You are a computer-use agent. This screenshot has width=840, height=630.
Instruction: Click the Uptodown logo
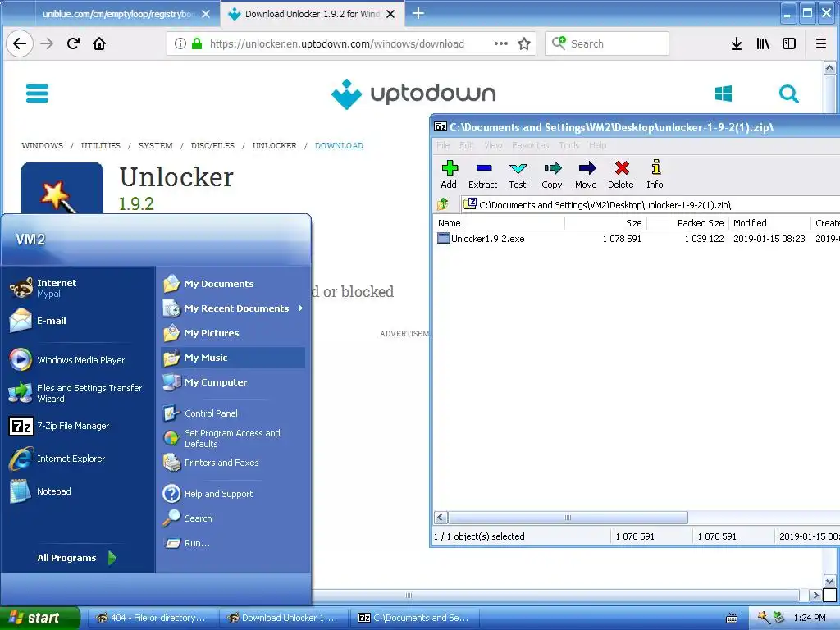pyautogui.click(x=413, y=94)
